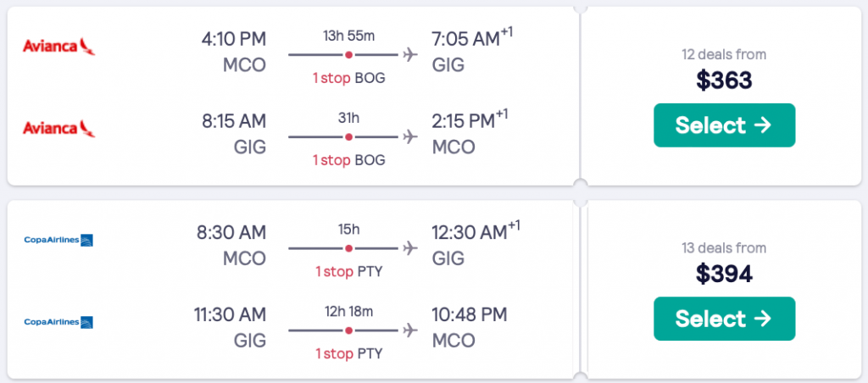Click "1 stop PTY" under the 15h duration

pyautogui.click(x=349, y=272)
